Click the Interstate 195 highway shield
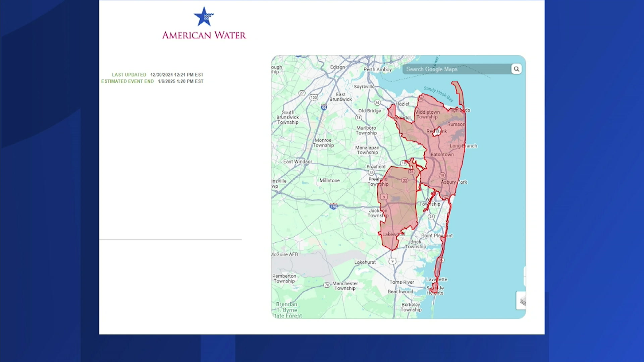 point(333,206)
